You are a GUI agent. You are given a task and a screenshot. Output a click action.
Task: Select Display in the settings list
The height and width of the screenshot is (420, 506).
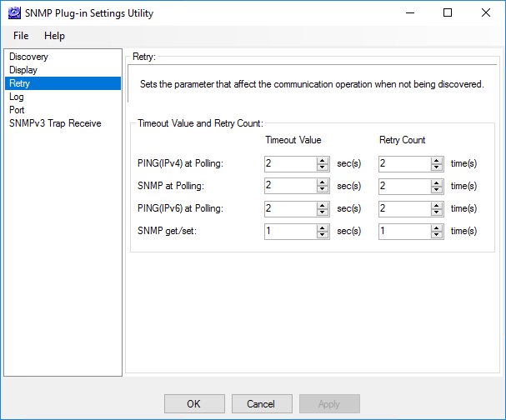[23, 70]
